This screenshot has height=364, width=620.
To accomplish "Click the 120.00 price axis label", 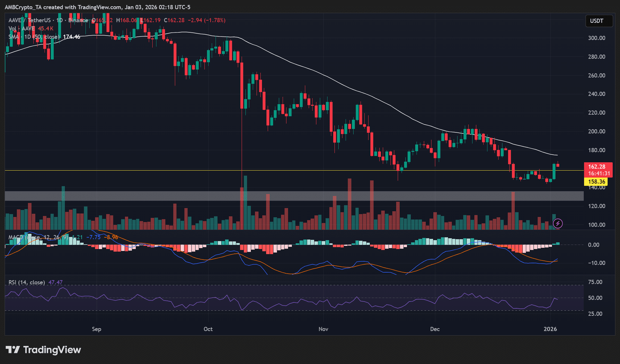I will coord(597,206).
